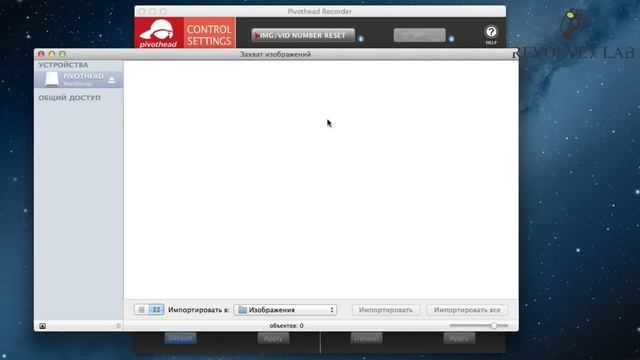The height and width of the screenshot is (360, 640).
Task: Open the Изображения import destination dropdown
Action: tap(285, 310)
